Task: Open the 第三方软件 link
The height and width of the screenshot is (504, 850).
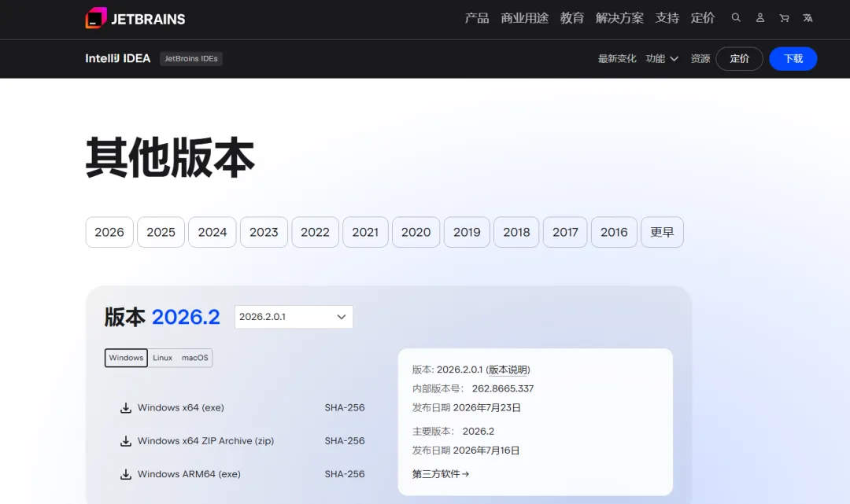Action: tap(440, 474)
